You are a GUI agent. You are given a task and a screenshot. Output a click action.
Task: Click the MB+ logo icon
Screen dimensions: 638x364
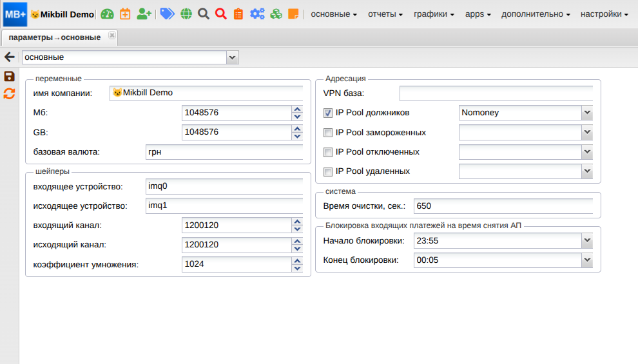tap(15, 14)
